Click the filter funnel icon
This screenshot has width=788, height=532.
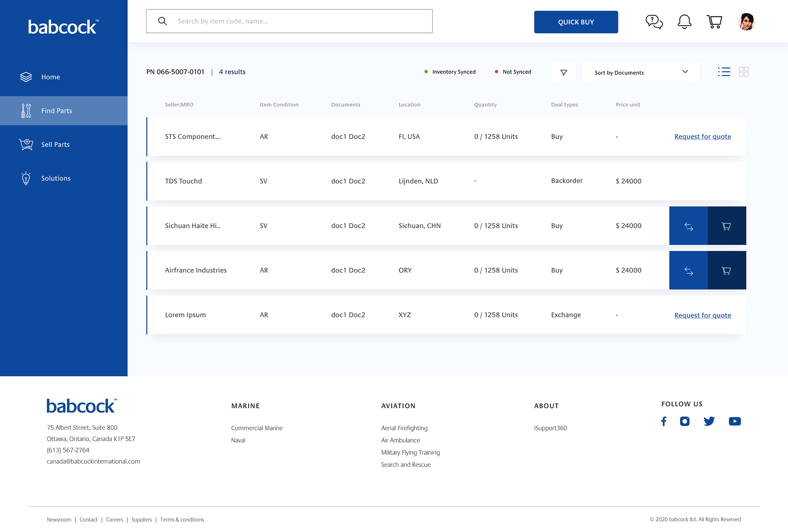click(x=564, y=72)
